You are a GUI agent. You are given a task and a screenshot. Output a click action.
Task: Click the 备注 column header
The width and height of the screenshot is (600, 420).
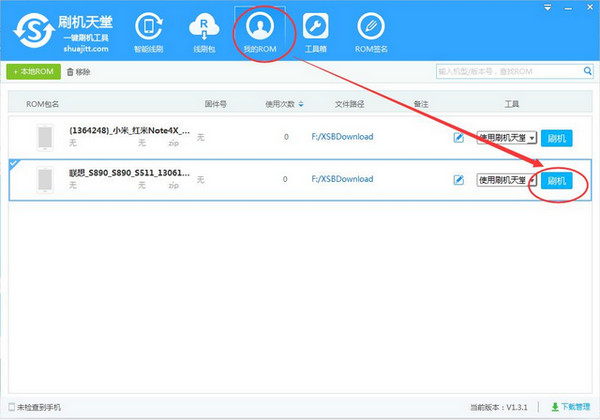click(421, 104)
